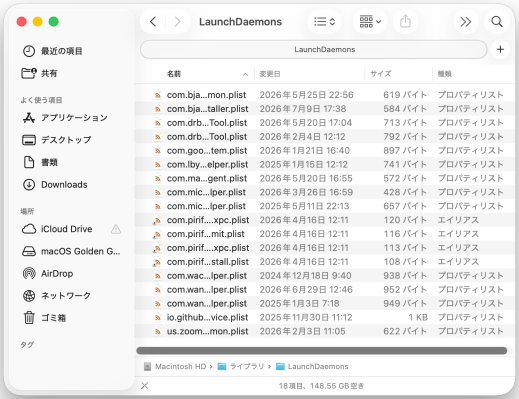Open macOS Golden G... volume in sidebar
This screenshot has width=519, height=399.
[71, 251]
